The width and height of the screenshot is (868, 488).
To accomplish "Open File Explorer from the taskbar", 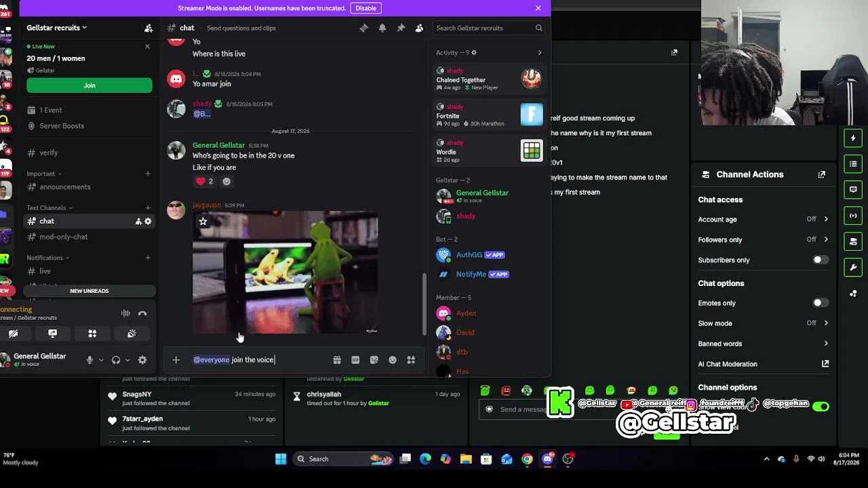I will (466, 459).
